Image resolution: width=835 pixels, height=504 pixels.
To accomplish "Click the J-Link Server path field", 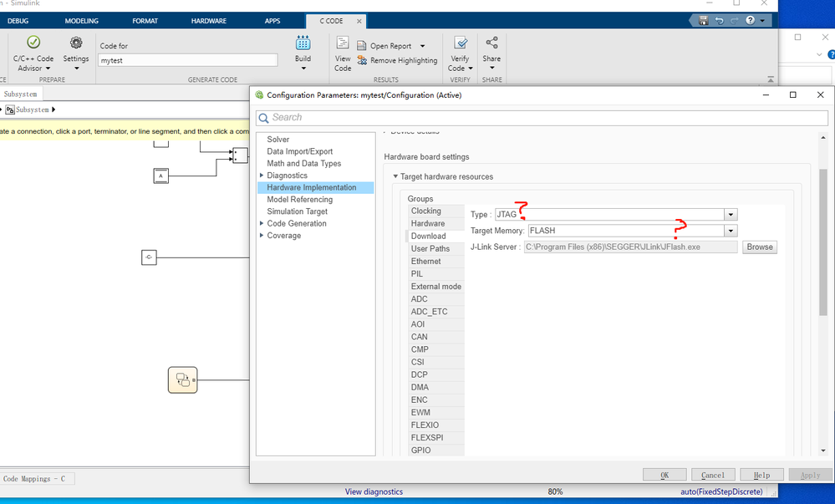I will [x=630, y=247].
